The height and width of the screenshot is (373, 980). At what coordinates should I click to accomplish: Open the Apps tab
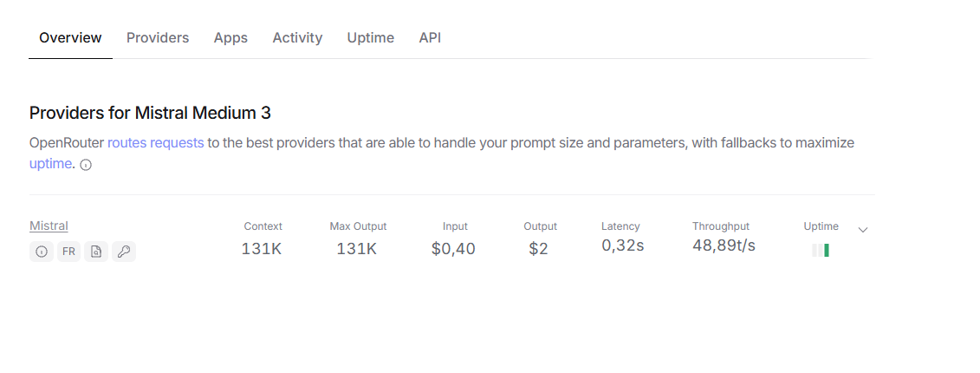[x=230, y=37]
